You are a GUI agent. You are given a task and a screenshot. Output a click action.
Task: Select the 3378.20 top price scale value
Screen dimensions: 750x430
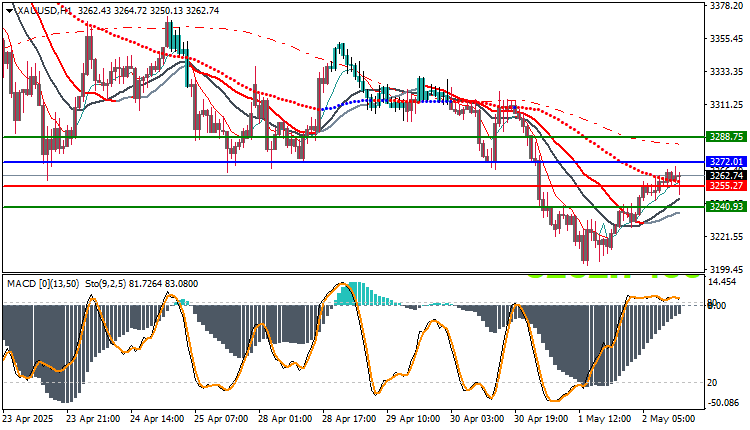[727, 5]
